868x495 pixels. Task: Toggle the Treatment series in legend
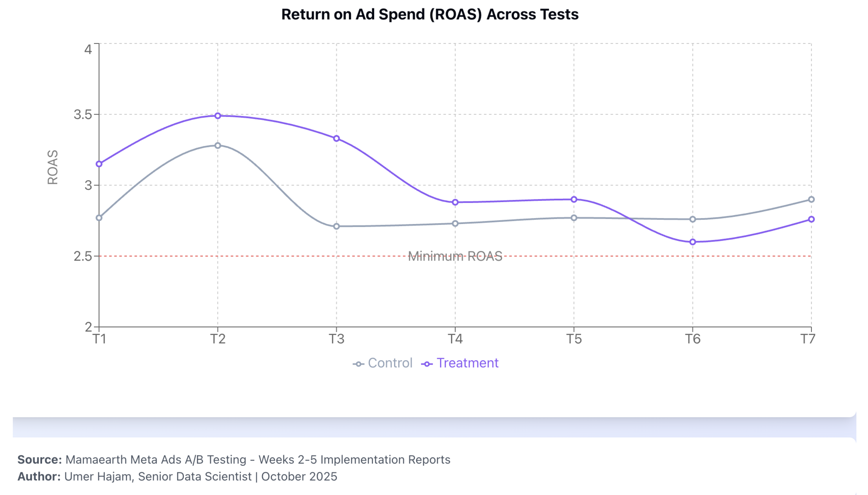pos(460,363)
